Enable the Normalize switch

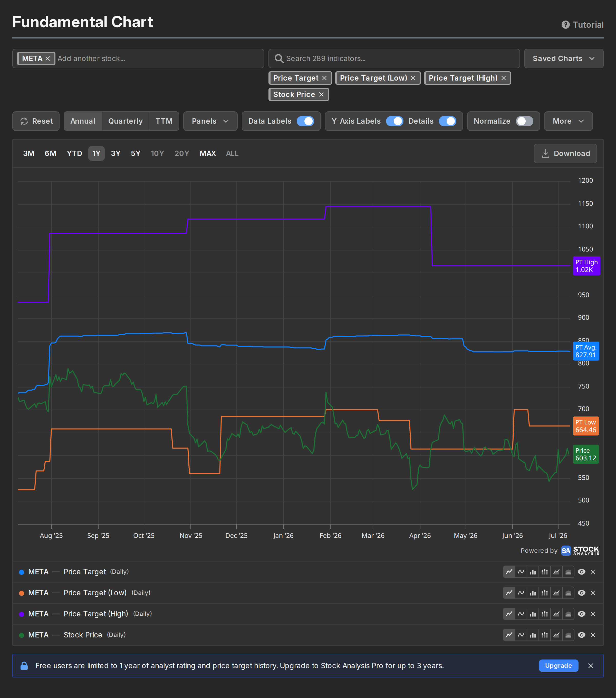(x=524, y=121)
